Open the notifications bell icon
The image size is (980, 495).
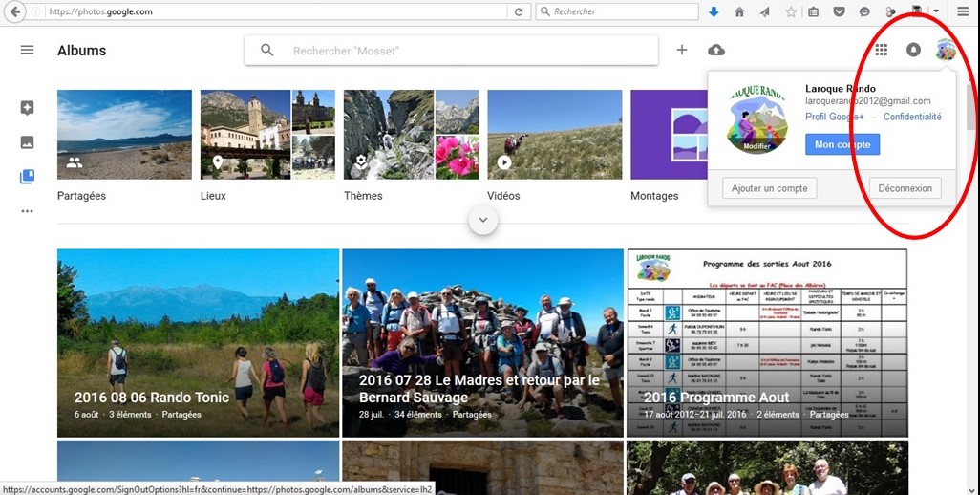pyautogui.click(x=913, y=50)
